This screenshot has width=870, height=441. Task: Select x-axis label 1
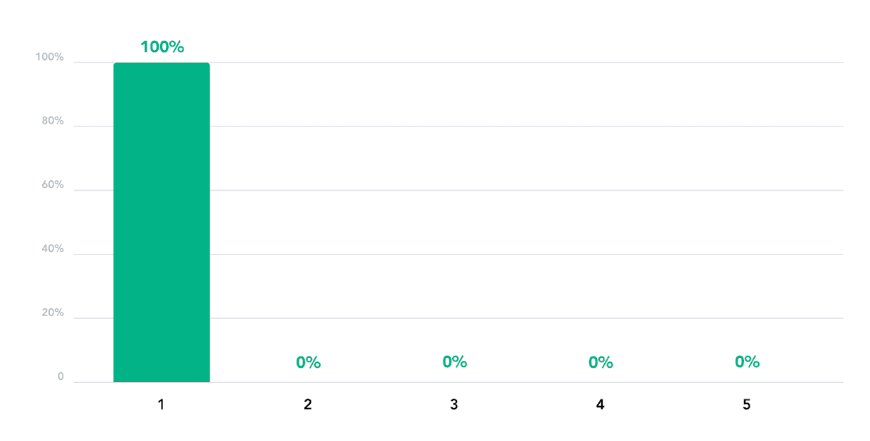(x=162, y=405)
